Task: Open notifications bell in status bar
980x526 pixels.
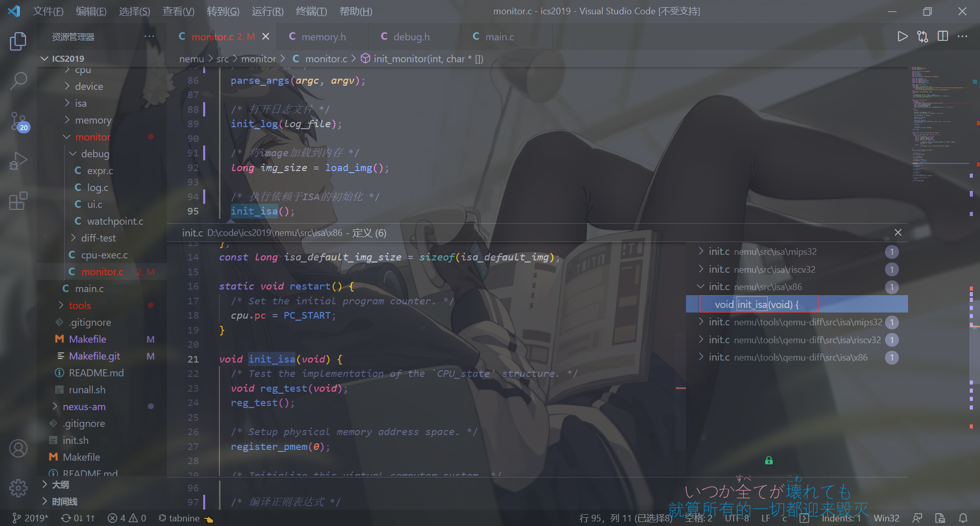Action: [963, 518]
